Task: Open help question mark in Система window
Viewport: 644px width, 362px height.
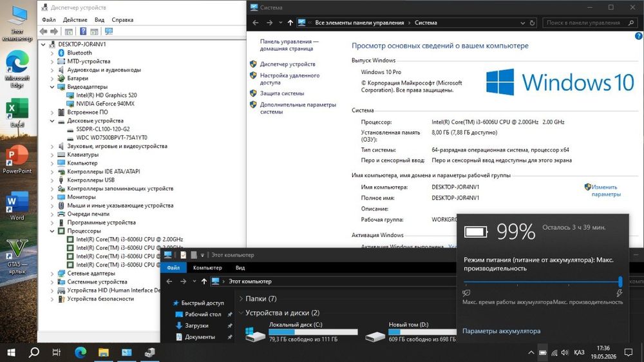Action: 639,36
